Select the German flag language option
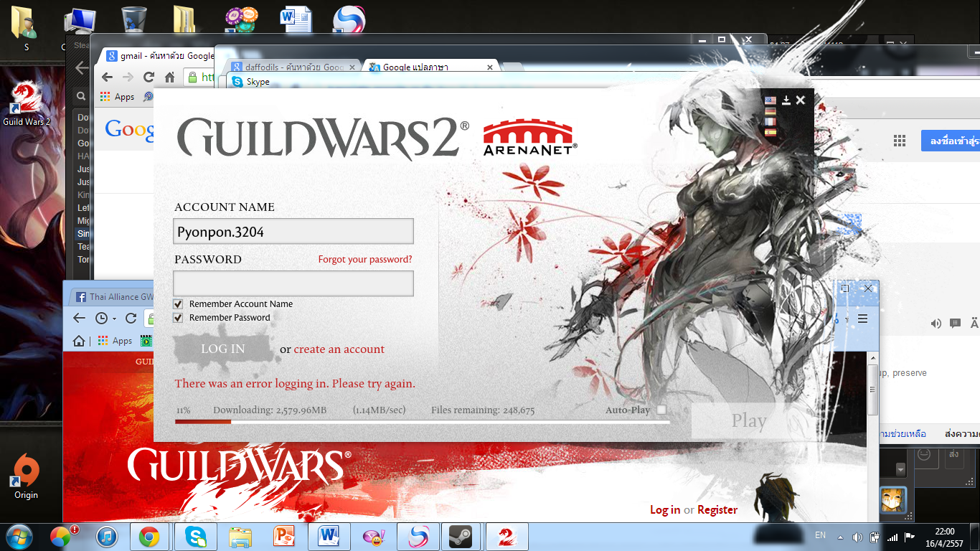980x551 pixels. point(770,111)
